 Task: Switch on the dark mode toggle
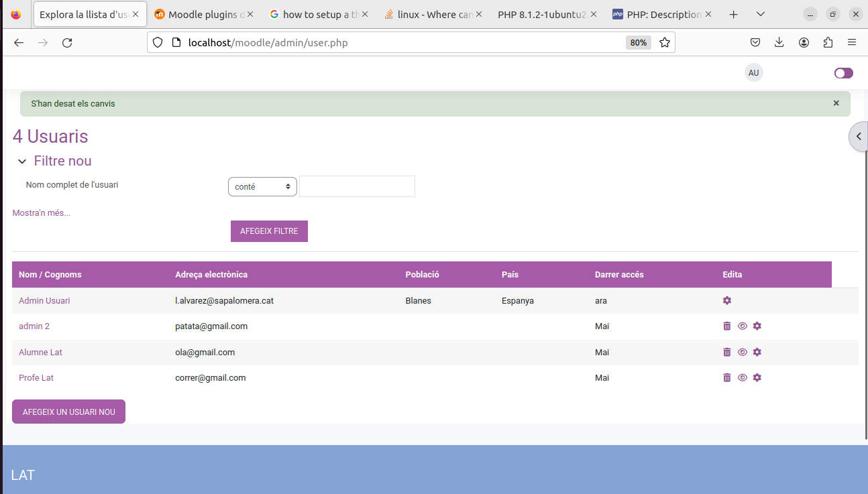843,73
